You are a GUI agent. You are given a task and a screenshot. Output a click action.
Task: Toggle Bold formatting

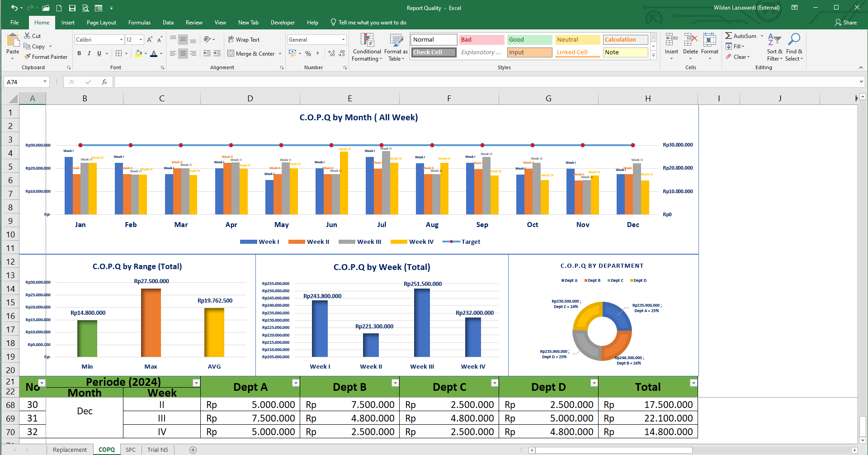(79, 53)
